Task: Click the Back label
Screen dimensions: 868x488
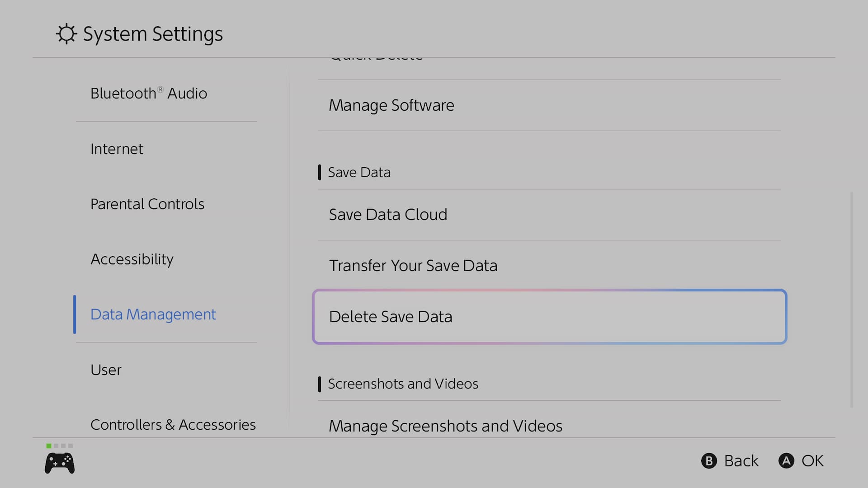Action: 741,461
